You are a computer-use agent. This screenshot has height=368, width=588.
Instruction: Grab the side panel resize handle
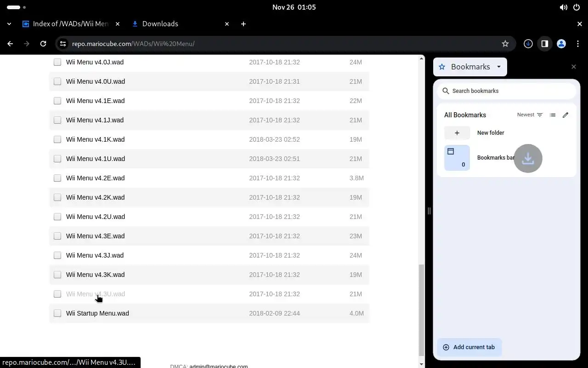[x=429, y=211]
